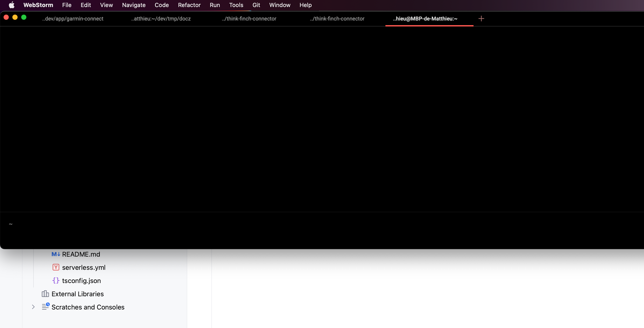Open the Refactor menu
Image resolution: width=644 pixels, height=328 pixels.
point(189,5)
